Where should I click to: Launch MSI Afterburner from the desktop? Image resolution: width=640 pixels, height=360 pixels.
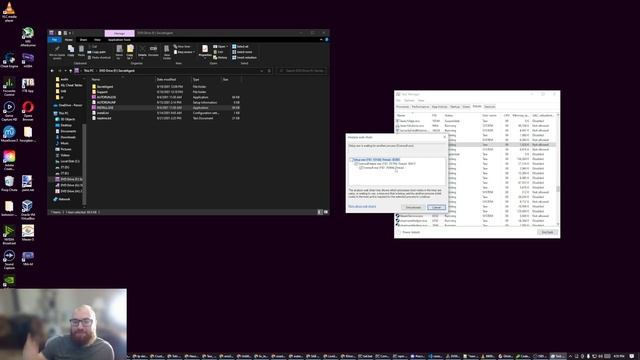pyautogui.click(x=28, y=37)
